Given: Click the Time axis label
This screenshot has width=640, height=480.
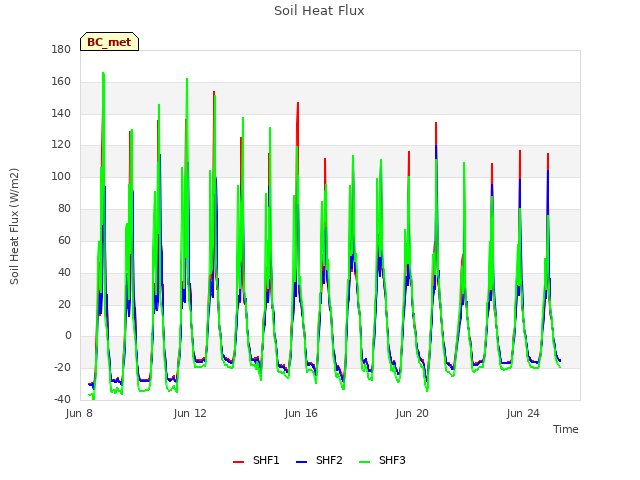Looking at the screenshot, I should pyautogui.click(x=566, y=429).
